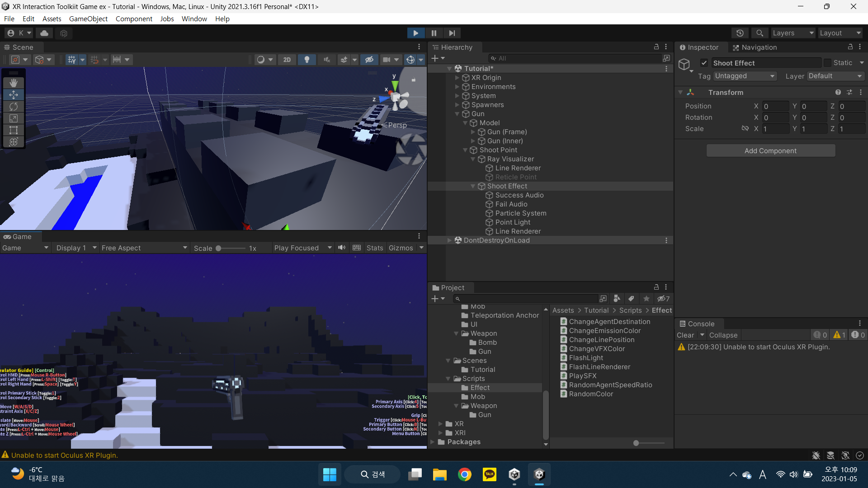Select the Rect tool in Scene

14,130
